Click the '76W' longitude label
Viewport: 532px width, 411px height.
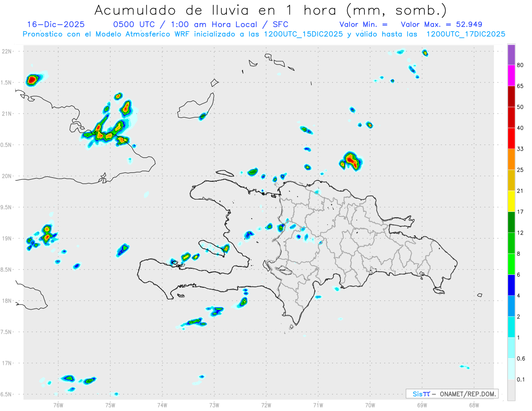(58, 405)
